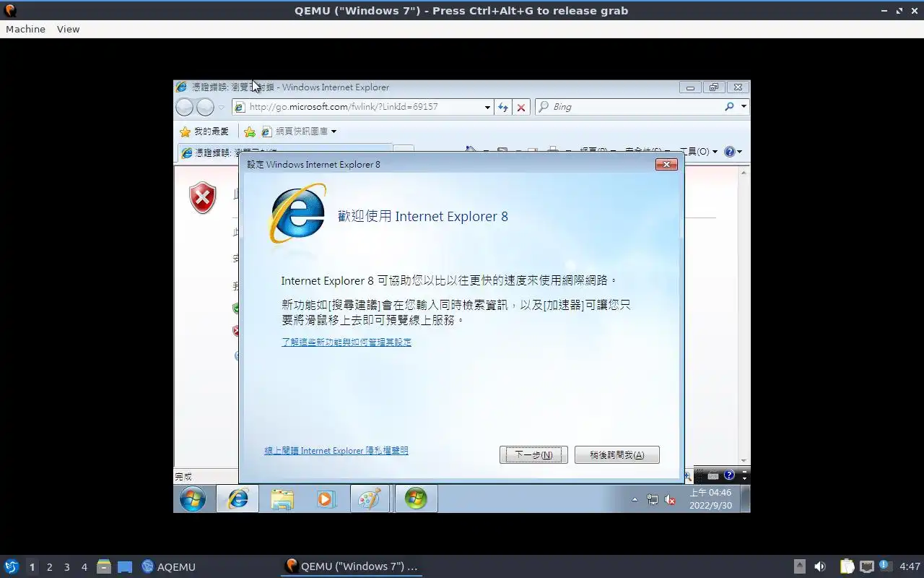This screenshot has height=578, width=924.
Task: Click the IE Help question mark icon
Action: [729, 151]
